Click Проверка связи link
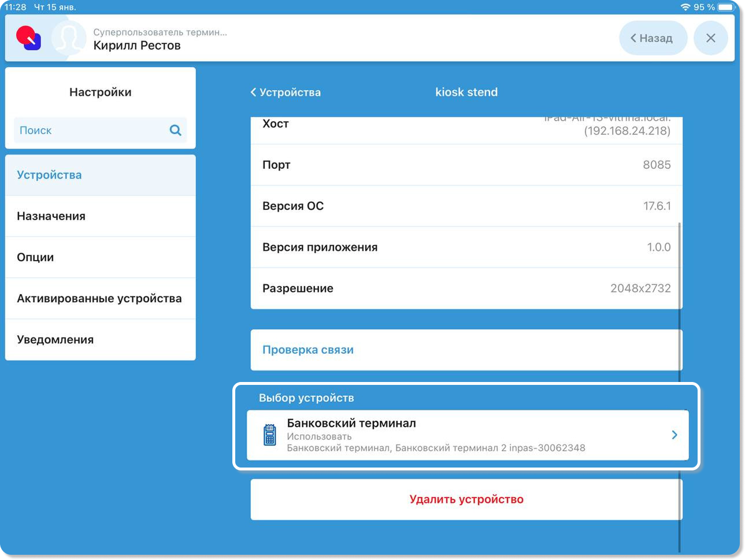Image resolution: width=745 pixels, height=560 pixels. [308, 350]
